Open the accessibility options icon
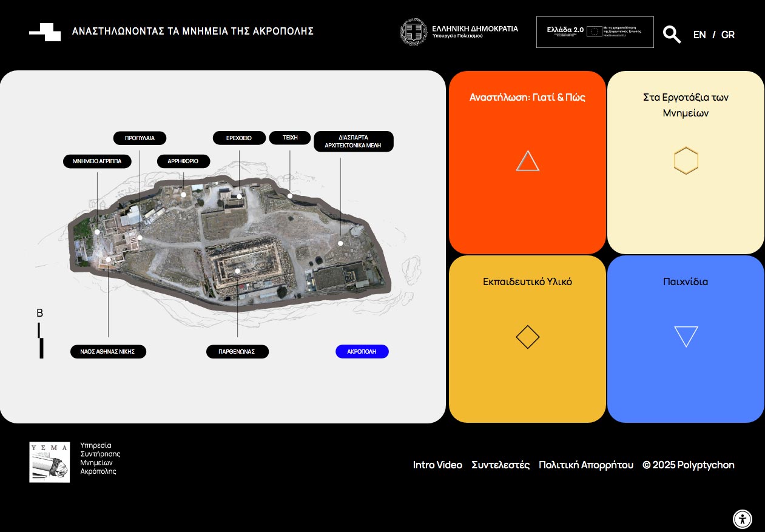This screenshot has width=765, height=532. pyautogui.click(x=742, y=519)
